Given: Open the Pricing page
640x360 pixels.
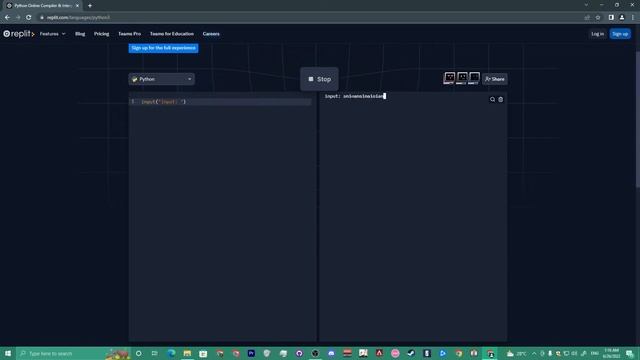Looking at the screenshot, I should click(x=102, y=34).
